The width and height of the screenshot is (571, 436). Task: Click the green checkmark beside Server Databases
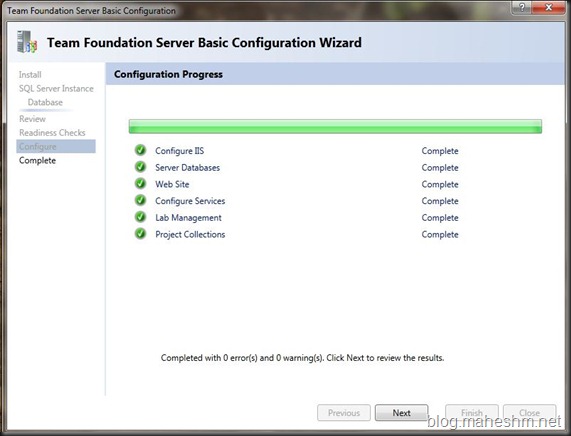point(140,167)
